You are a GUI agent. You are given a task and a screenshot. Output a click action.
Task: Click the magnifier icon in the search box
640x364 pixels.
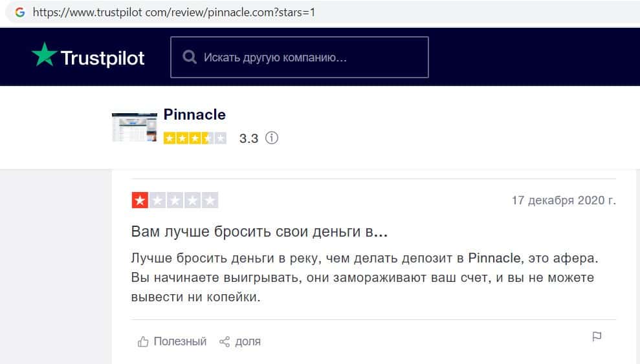(x=190, y=58)
